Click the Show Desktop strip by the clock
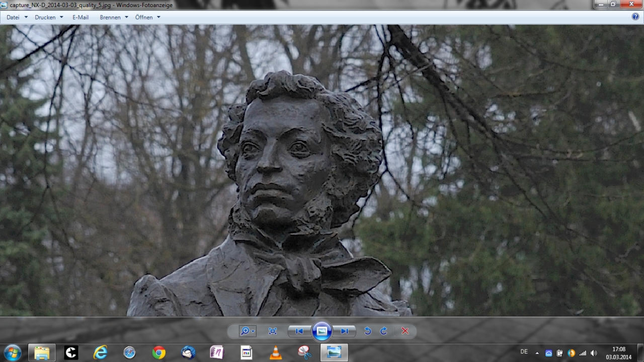Viewport: 644px width, 362px height. coord(640,352)
